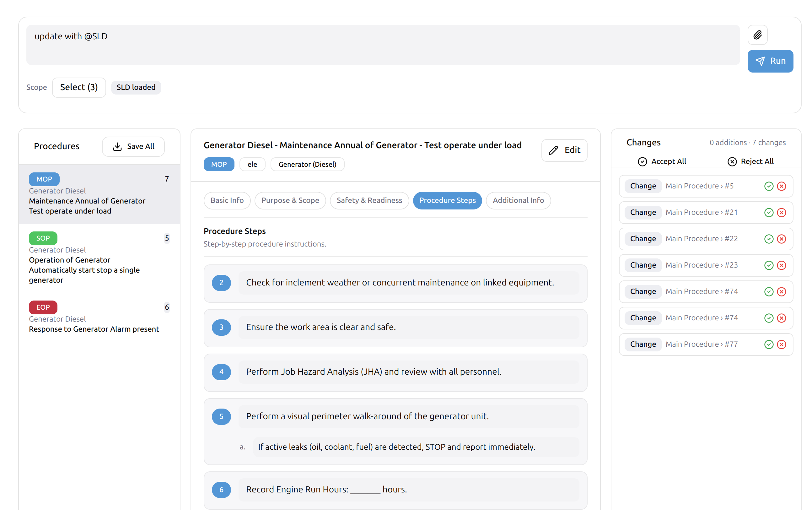812x510 pixels.
Task: Click Save All in Procedures panel
Action: click(x=133, y=146)
